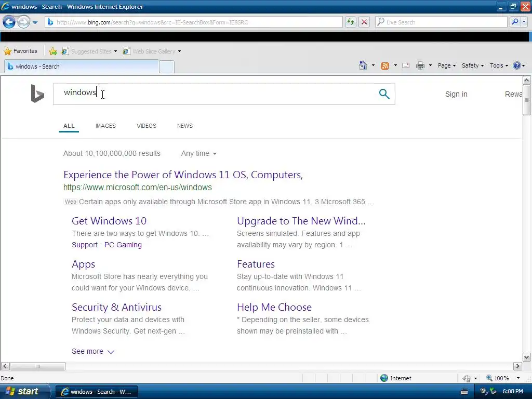Click the Support sublink
532x399 pixels.
point(85,245)
